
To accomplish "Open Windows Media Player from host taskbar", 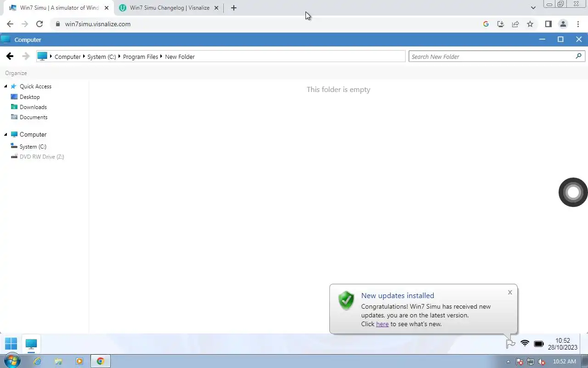I will pos(79,362).
